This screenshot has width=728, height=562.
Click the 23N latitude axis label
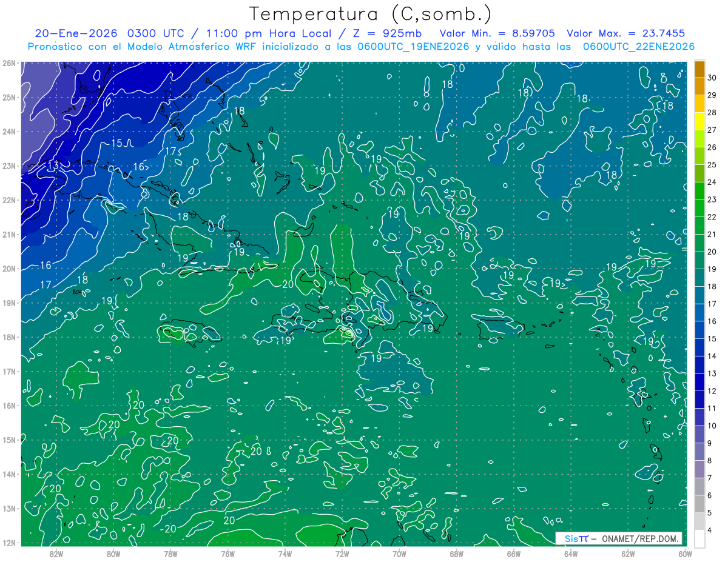[x=8, y=166]
